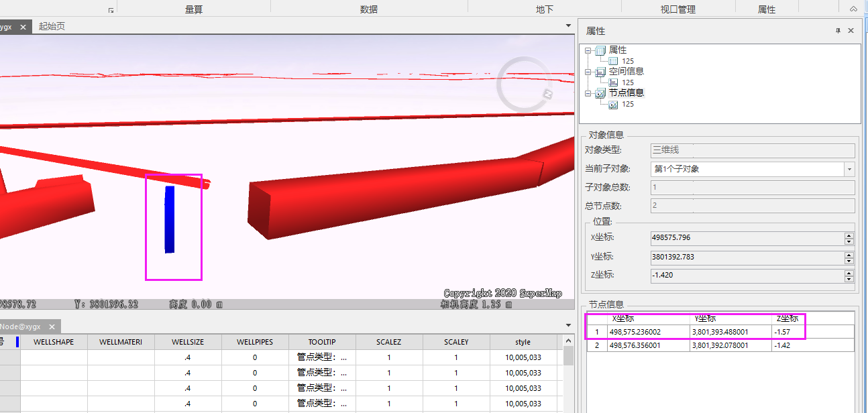This screenshot has height=413, width=868.
Task: Click the SCALEZ column header
Action: pos(389,342)
